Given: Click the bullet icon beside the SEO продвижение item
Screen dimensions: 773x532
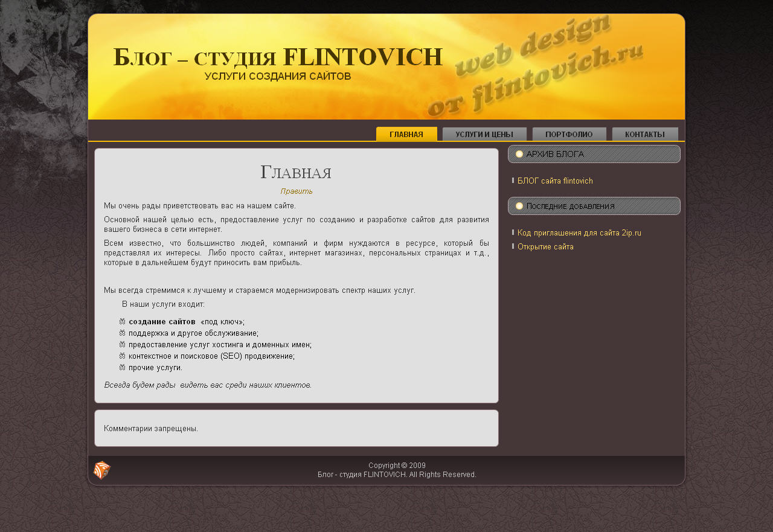Looking at the screenshot, I should tap(122, 356).
